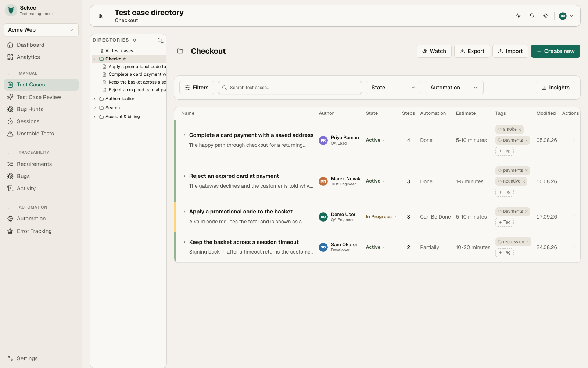Open the Automation filter dropdown
Screen dimensions: 588x368
454,88
